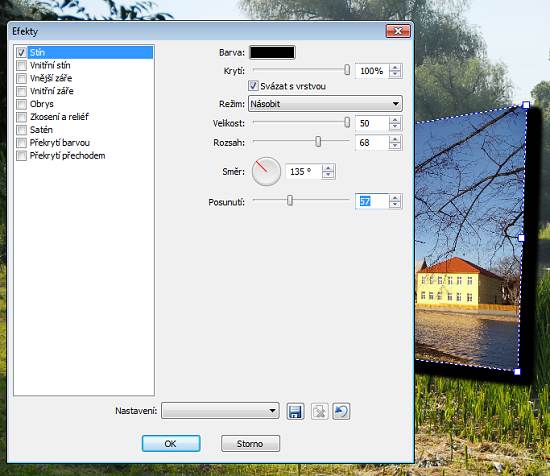Click the delete preset icon
The width and height of the screenshot is (550, 476).
coord(319,411)
